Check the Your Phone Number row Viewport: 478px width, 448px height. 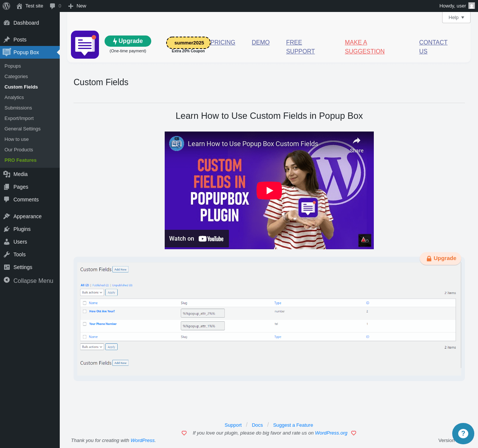(x=85, y=324)
